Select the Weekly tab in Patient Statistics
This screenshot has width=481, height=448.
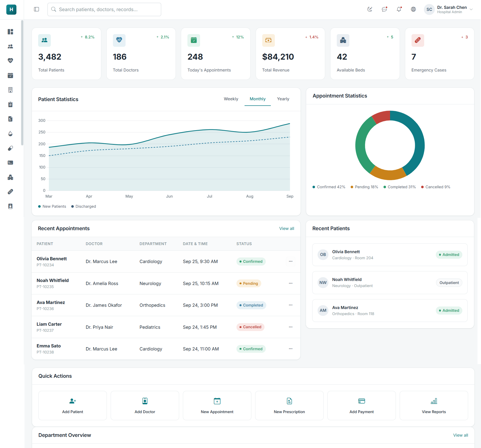[x=231, y=99]
